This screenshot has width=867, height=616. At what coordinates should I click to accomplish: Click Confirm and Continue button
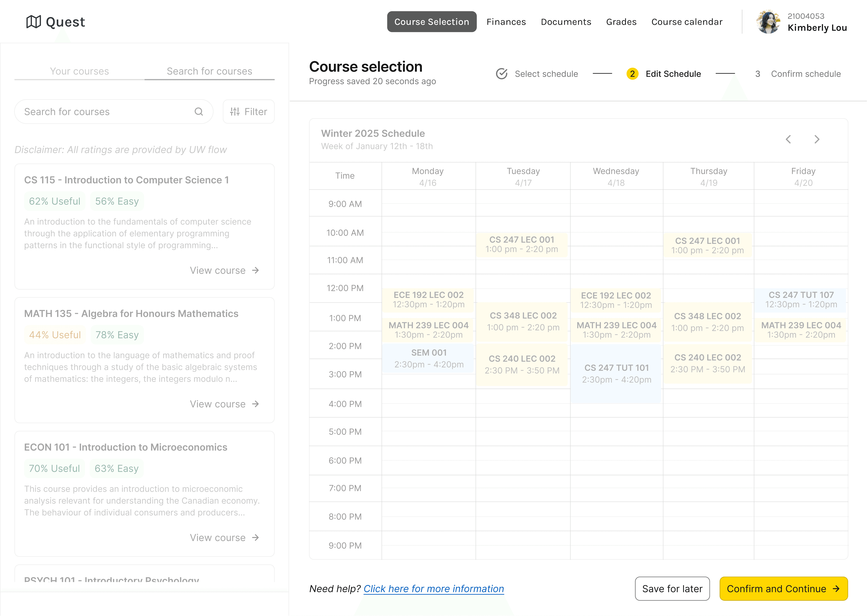pyautogui.click(x=783, y=589)
